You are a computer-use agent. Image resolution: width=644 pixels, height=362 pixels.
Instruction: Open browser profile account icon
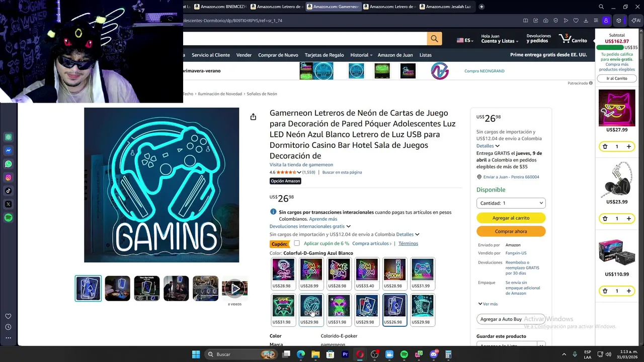tap(606, 21)
